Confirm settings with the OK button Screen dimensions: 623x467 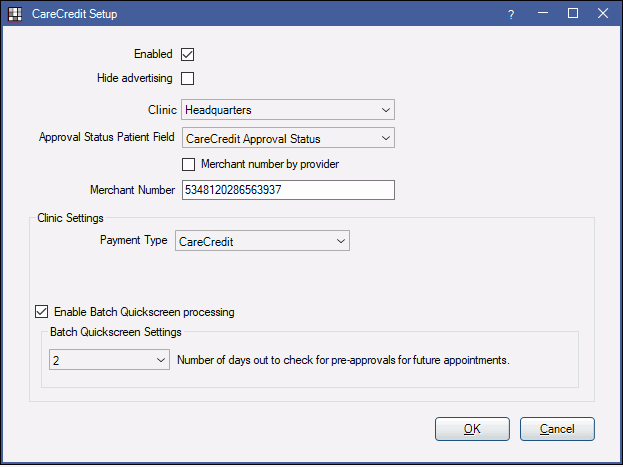coord(472,429)
